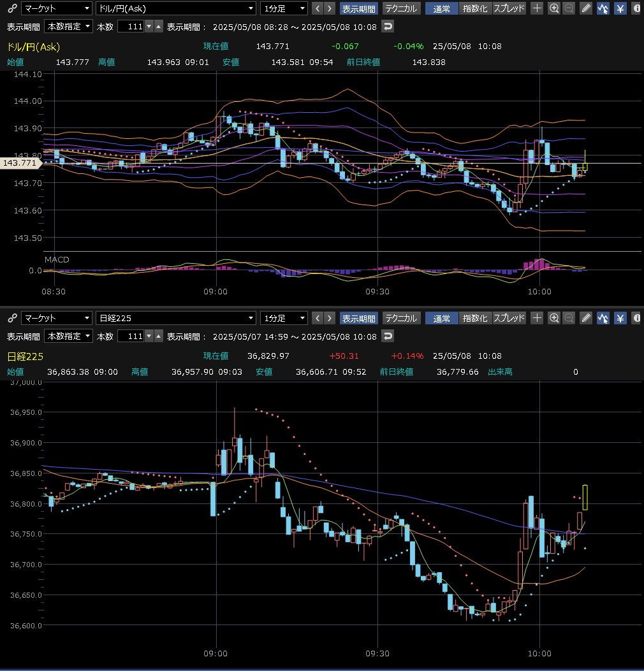Switch ドル/円 chart to 通常 mode
Image resolution: width=644 pixels, height=671 pixels.
coord(441,8)
